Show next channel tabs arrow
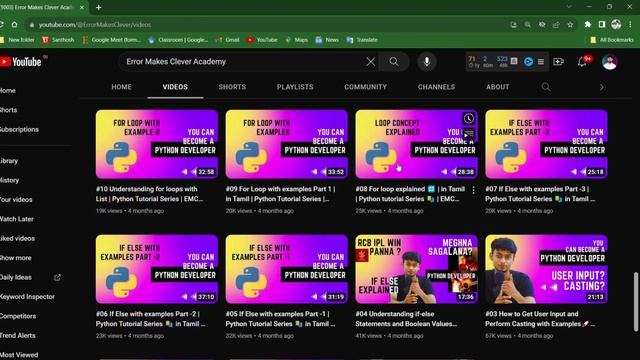 pos(601,87)
